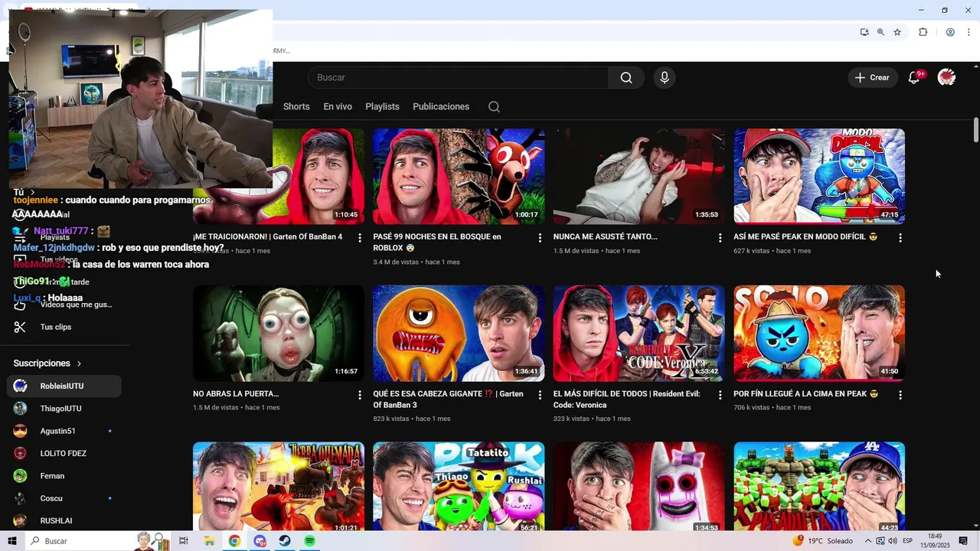Show hidden system tray icons
The image size is (980, 551).
(868, 541)
